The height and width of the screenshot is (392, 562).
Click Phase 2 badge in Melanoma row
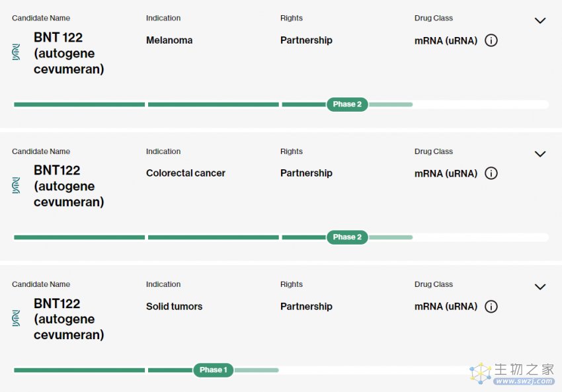pos(347,104)
